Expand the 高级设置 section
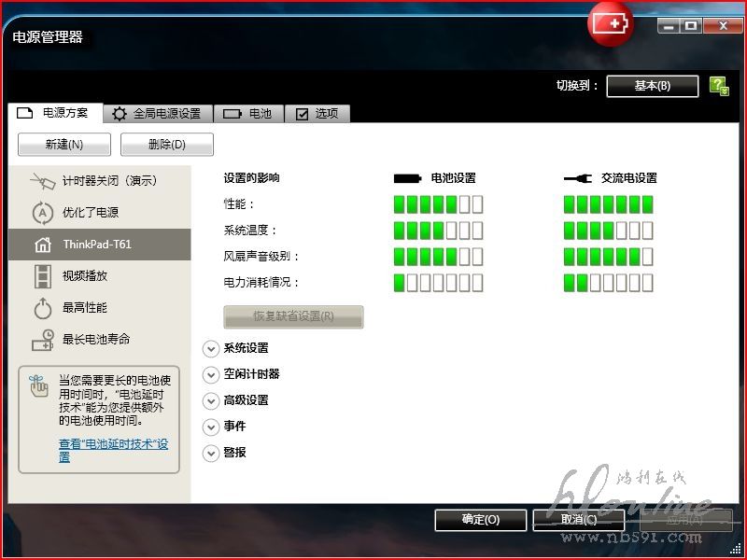 (x=211, y=401)
